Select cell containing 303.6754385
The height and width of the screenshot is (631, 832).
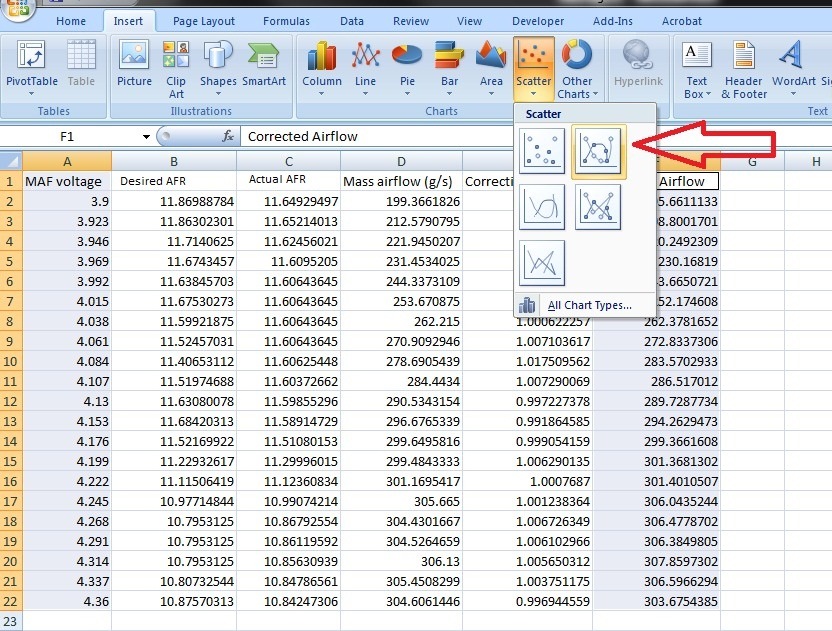(x=656, y=601)
